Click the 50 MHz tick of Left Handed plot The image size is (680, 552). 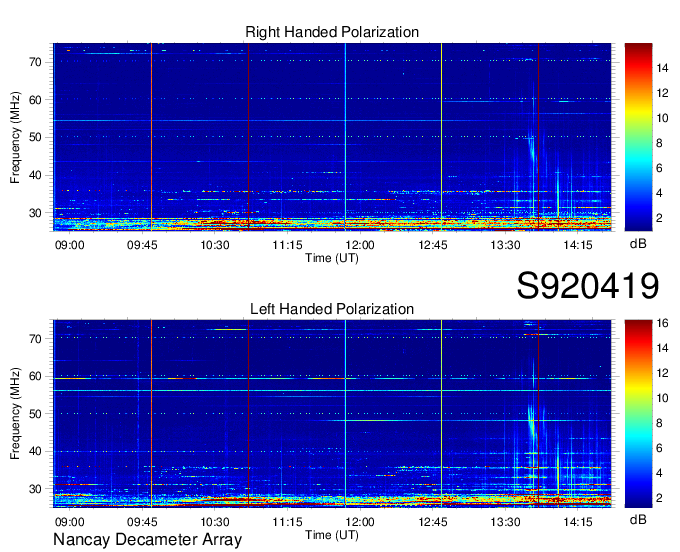36,414
